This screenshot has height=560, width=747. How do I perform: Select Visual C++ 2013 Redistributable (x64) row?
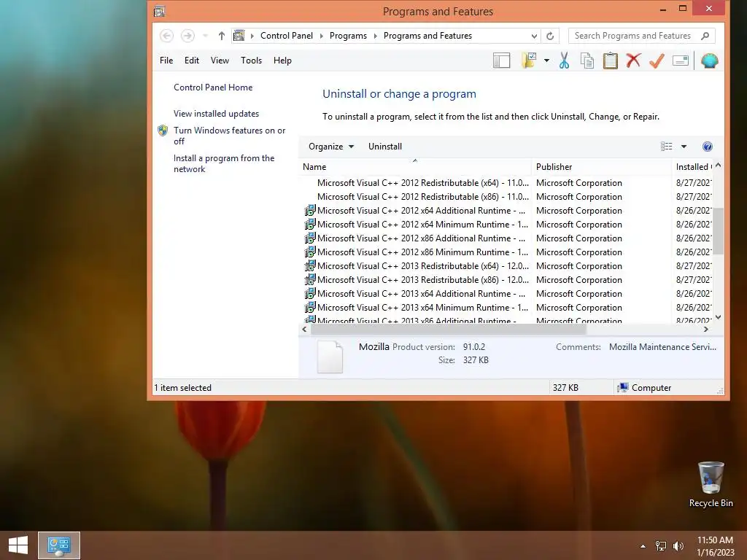pyautogui.click(x=508, y=265)
